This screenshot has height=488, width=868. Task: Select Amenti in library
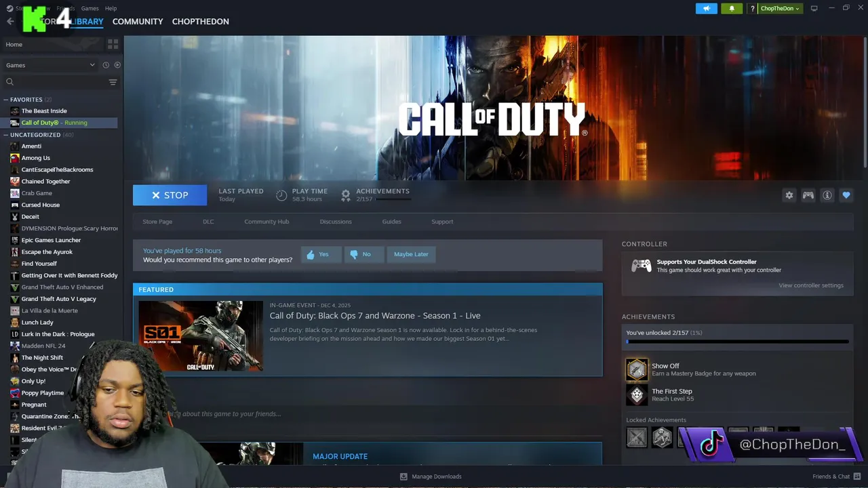point(31,146)
